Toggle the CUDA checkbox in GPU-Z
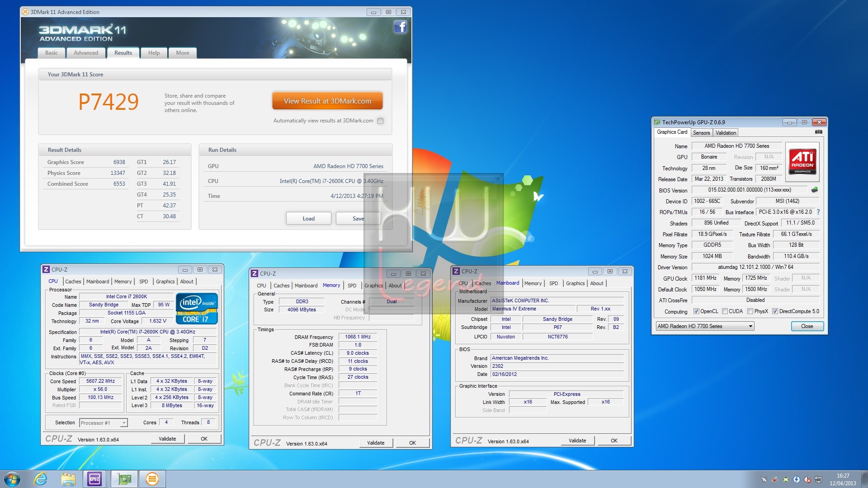The height and width of the screenshot is (488, 868). [x=725, y=311]
